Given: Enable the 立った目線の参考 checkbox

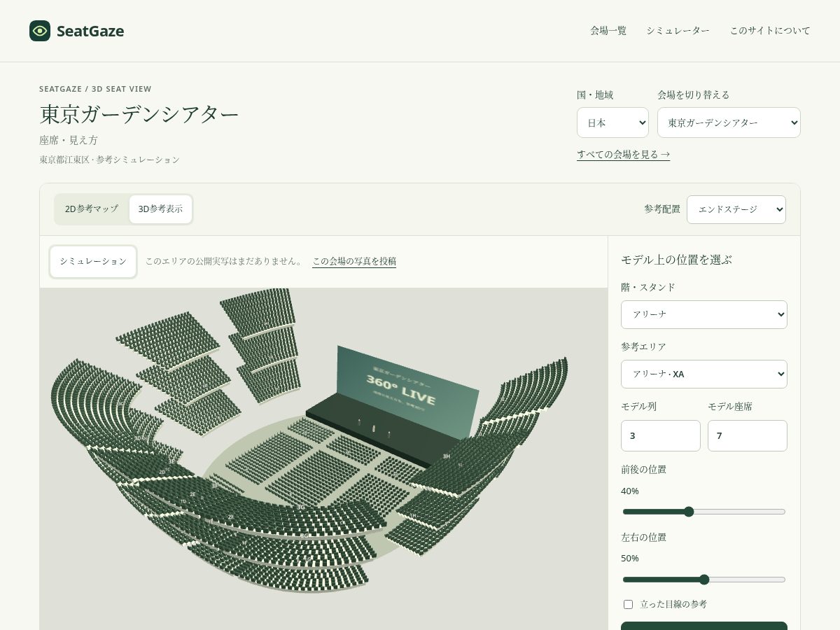Looking at the screenshot, I should [x=628, y=604].
